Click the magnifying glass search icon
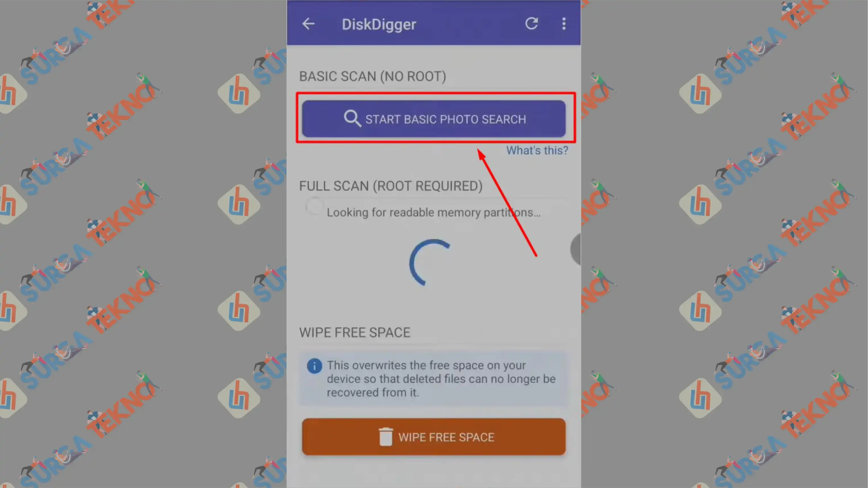This screenshot has height=488, width=868. (x=352, y=119)
